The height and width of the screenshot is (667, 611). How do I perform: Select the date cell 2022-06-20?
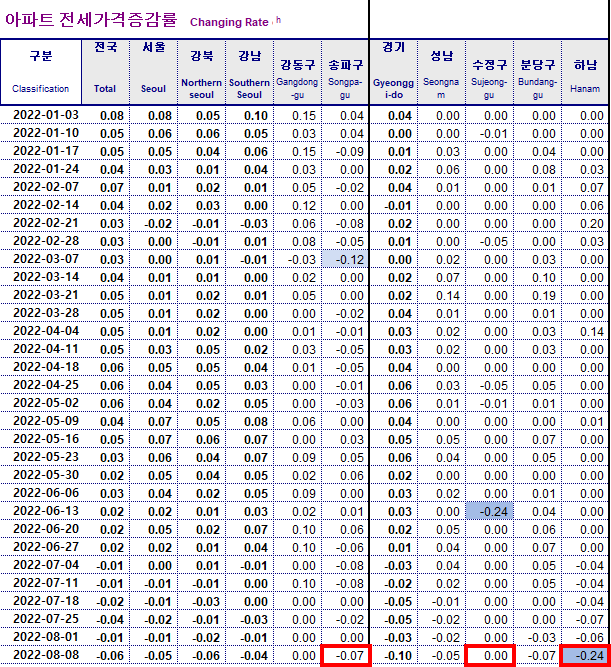coord(46,529)
